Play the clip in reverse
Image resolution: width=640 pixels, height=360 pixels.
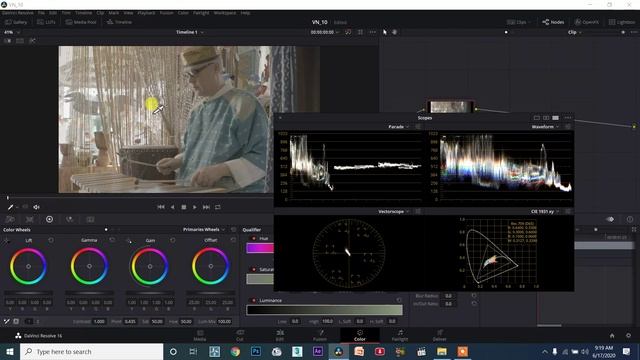(173, 207)
